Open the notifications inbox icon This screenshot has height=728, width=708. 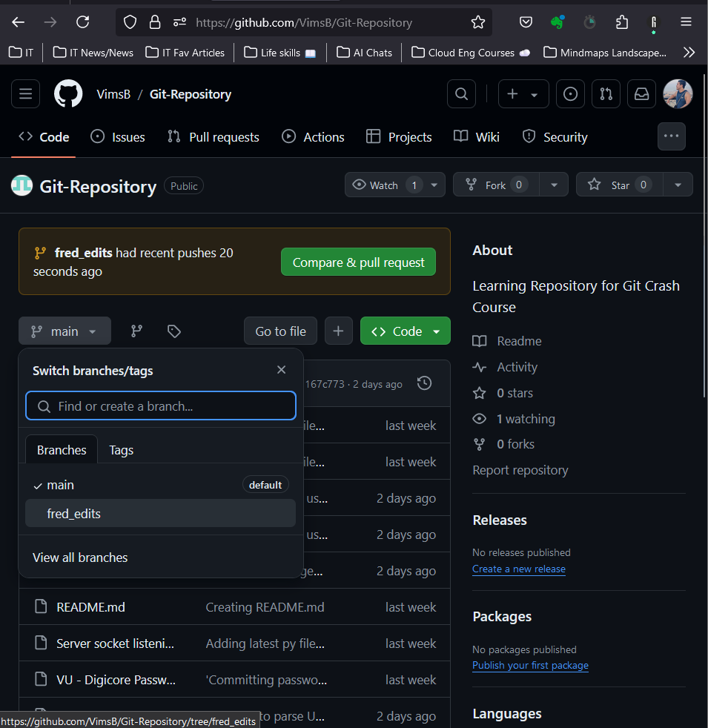[641, 94]
